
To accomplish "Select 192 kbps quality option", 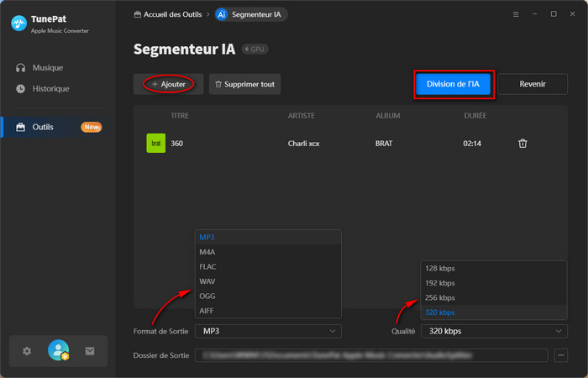I will 494,283.
